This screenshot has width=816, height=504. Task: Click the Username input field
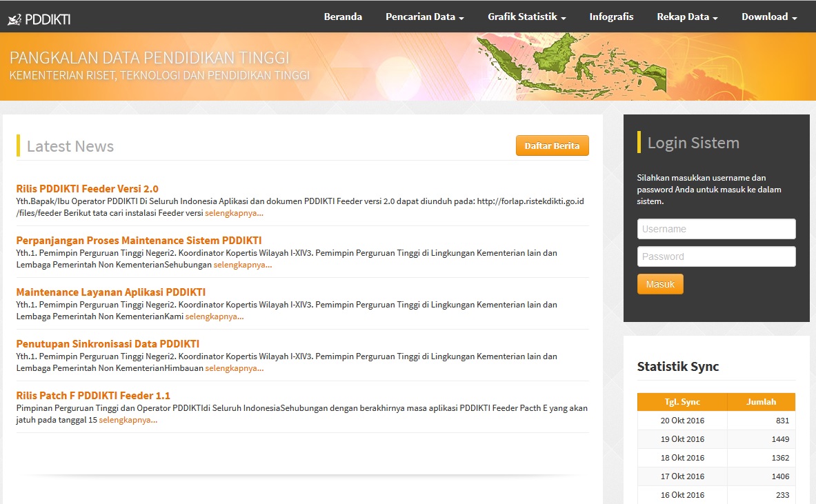coord(716,228)
